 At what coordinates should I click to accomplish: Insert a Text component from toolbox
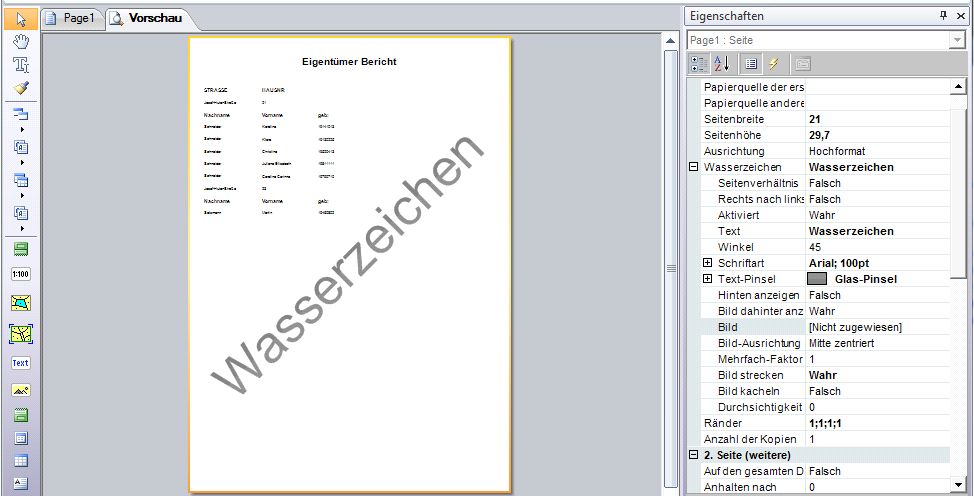coord(21,363)
